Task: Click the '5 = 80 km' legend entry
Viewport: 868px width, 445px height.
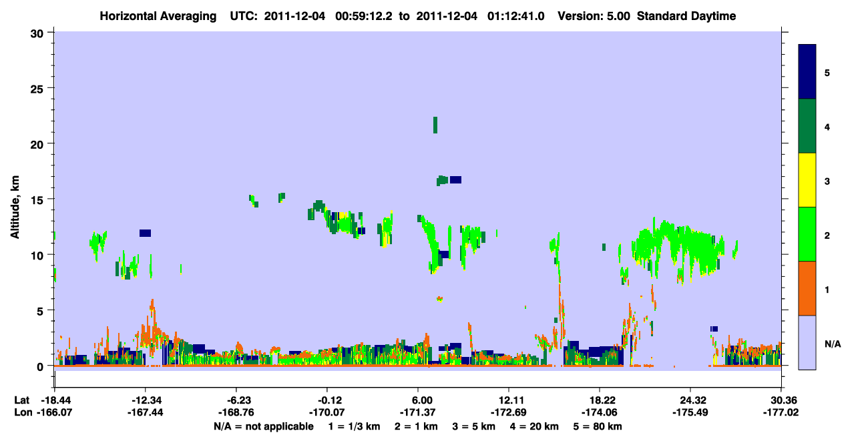Action: tap(599, 426)
